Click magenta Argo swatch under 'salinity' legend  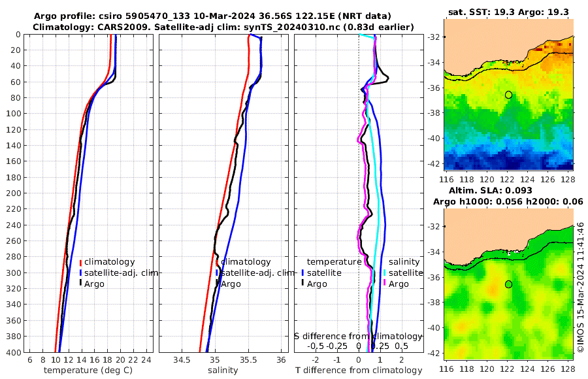click(384, 283)
